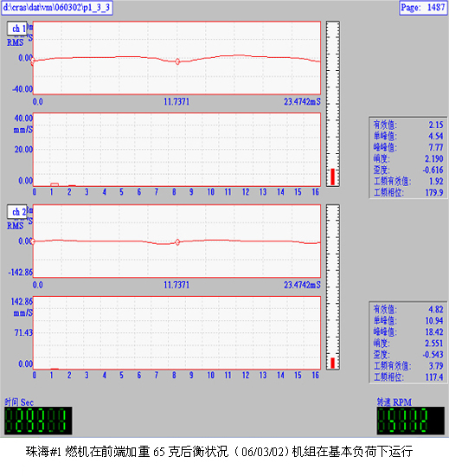Click the 时间 Sec digital time display
Image resolution: width=449 pixels, height=476 pixels.
coord(38,421)
